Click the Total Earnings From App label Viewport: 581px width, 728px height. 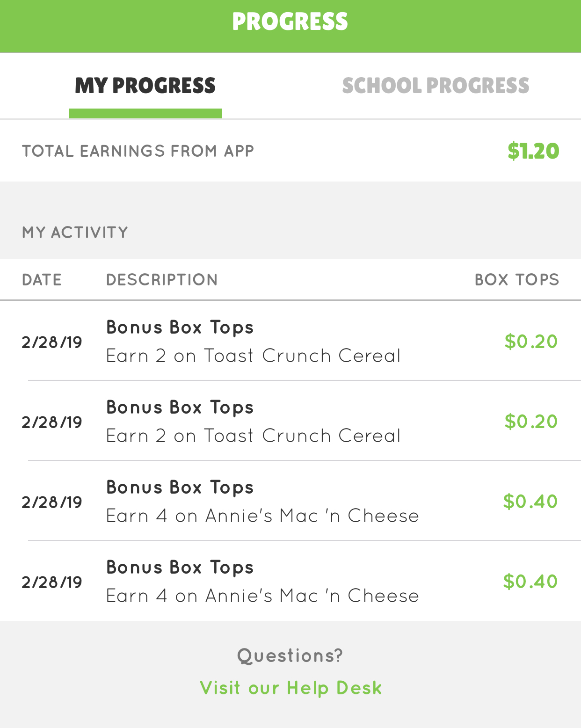pyautogui.click(x=138, y=151)
